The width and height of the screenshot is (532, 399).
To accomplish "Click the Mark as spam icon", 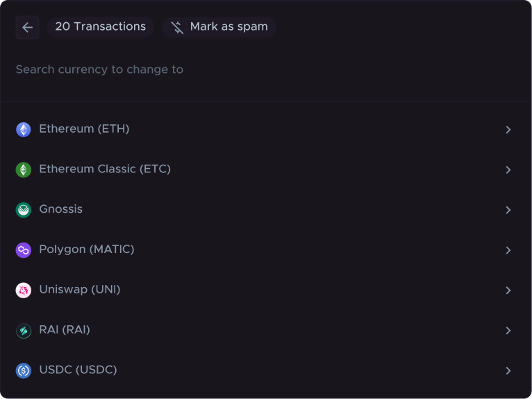I will [x=177, y=27].
